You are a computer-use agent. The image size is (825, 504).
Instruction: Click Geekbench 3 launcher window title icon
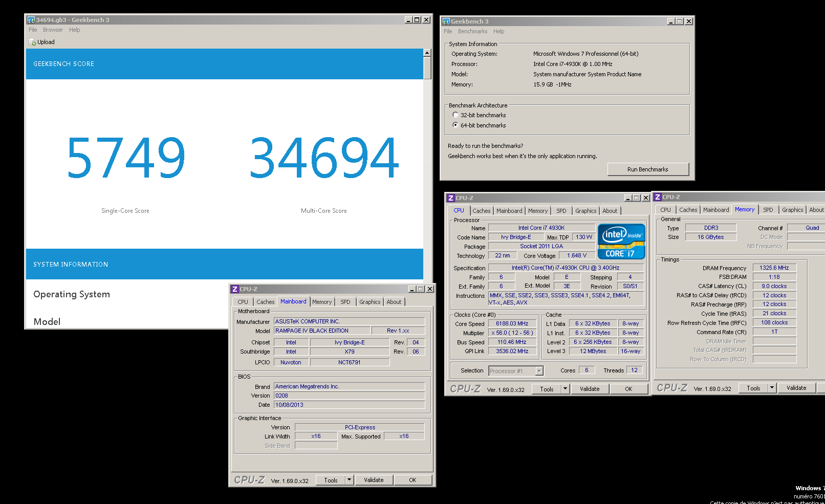446,21
